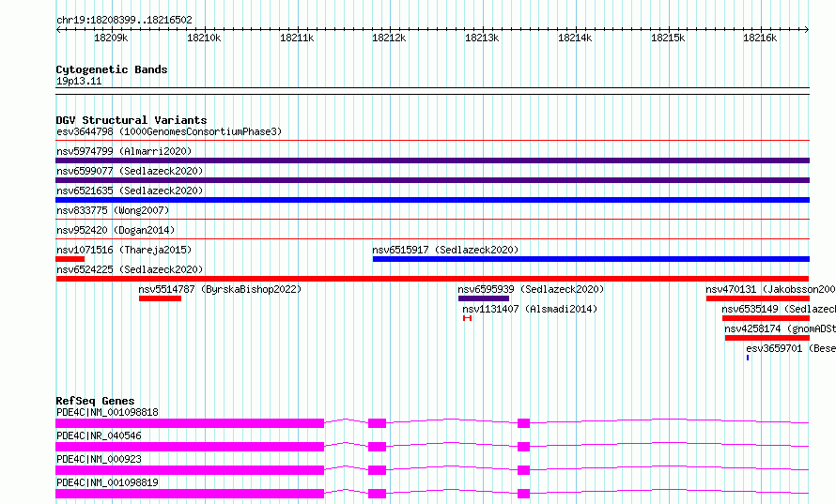Click the Cytogenetic Bands track heading

[x=112, y=69]
